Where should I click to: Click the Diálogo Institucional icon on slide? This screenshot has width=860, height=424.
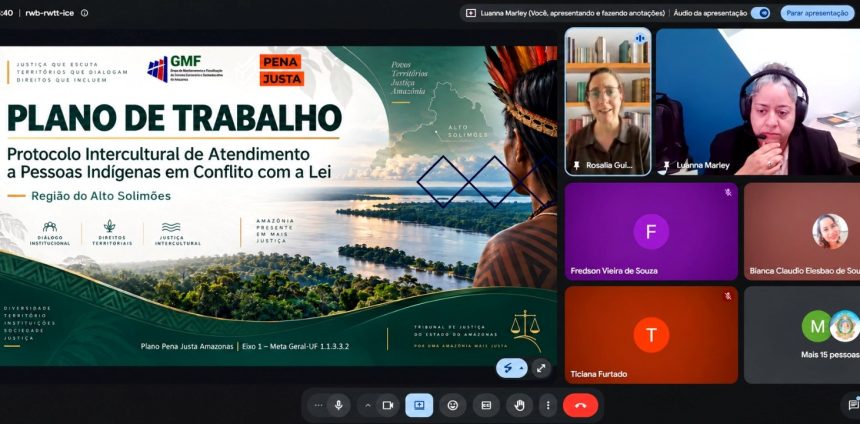point(50,227)
